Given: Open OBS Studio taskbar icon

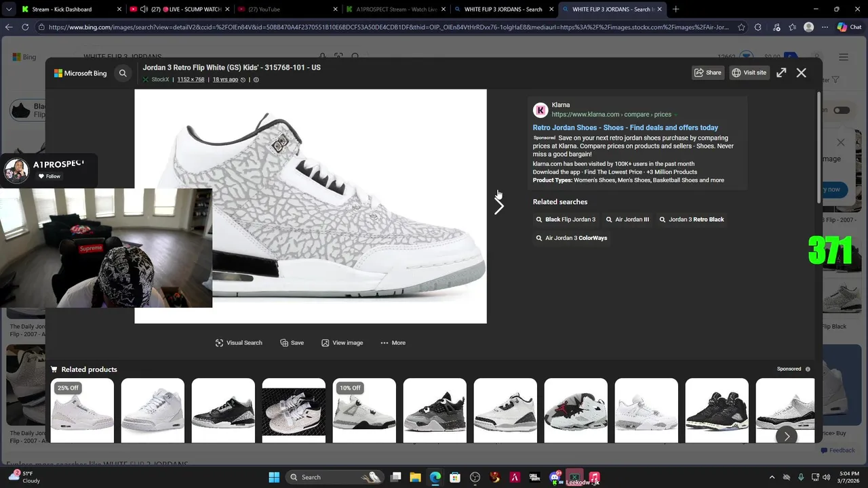Looking at the screenshot, I should [x=475, y=477].
